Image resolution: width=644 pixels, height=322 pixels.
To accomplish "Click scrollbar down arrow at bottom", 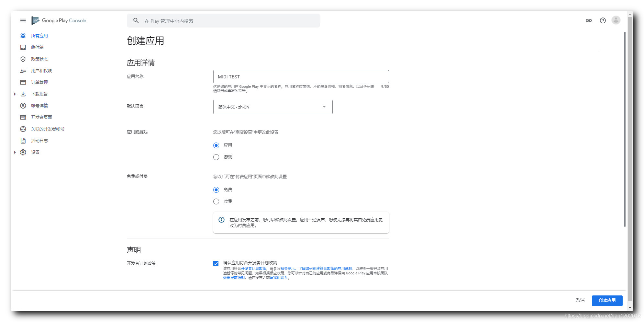I will pyautogui.click(x=630, y=308).
